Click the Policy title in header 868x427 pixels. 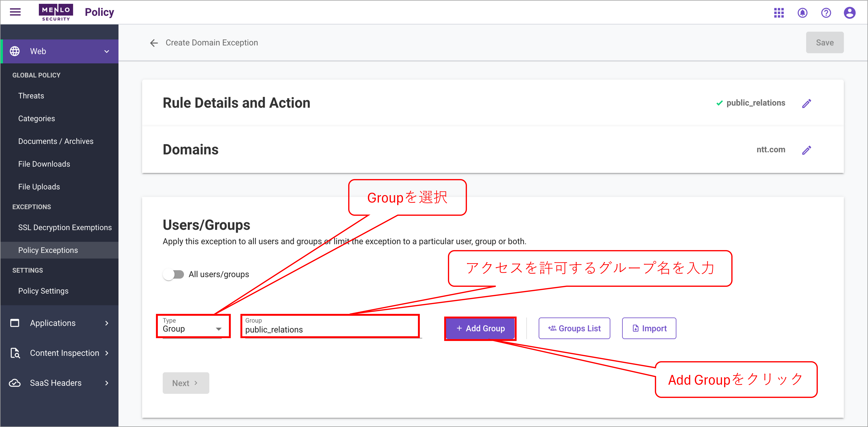pyautogui.click(x=99, y=12)
